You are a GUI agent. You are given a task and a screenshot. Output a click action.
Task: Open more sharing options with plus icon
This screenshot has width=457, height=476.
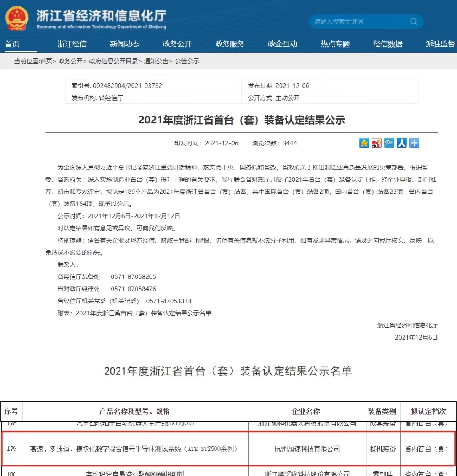pos(414,143)
